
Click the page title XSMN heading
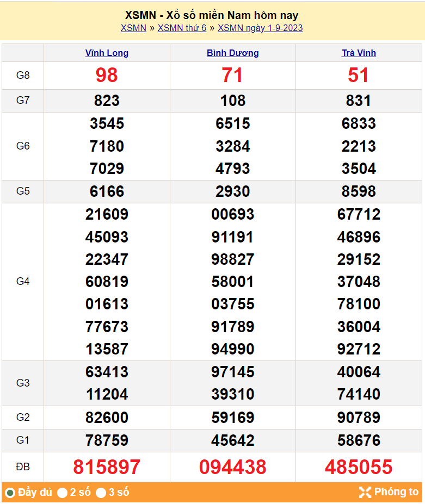tap(212, 15)
